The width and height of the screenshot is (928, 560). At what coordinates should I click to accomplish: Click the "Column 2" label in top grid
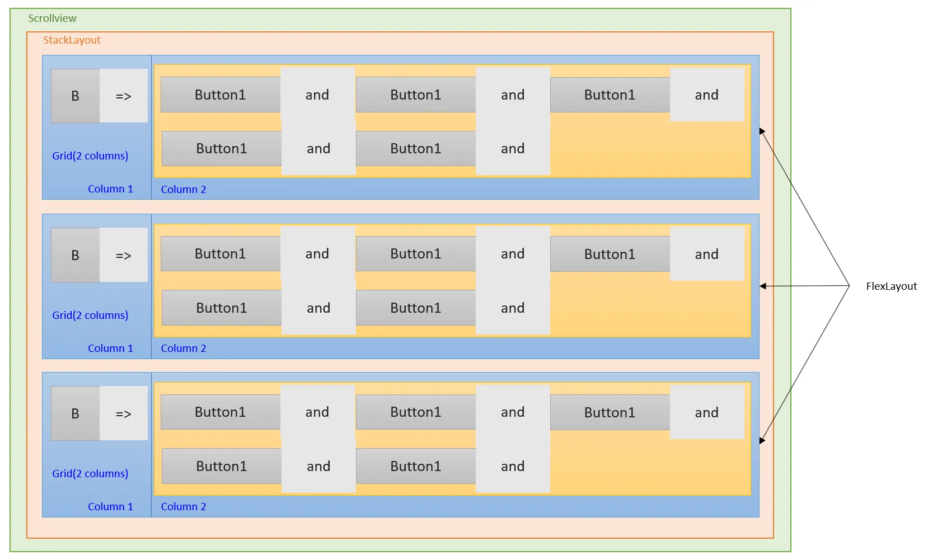184,189
